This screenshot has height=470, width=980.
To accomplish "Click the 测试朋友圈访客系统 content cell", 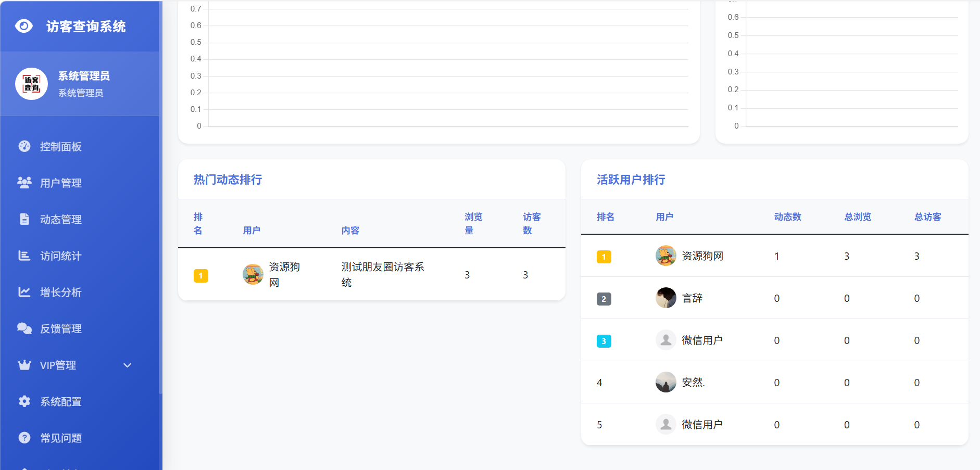I will [x=383, y=274].
